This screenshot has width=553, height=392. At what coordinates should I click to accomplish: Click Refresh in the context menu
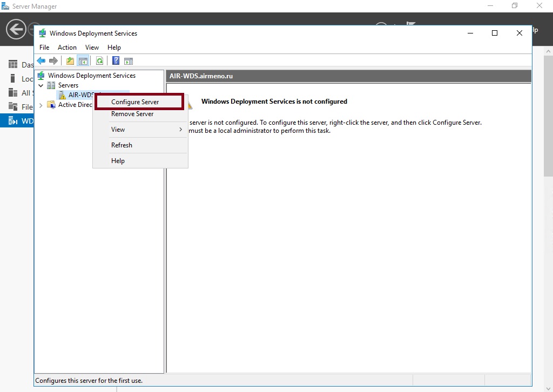pos(122,145)
